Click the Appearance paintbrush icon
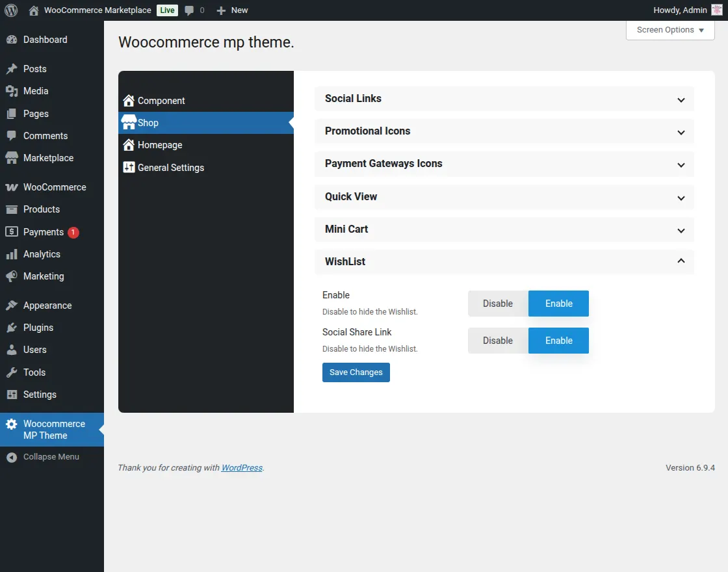Image resolution: width=728 pixels, height=572 pixels. tap(12, 305)
